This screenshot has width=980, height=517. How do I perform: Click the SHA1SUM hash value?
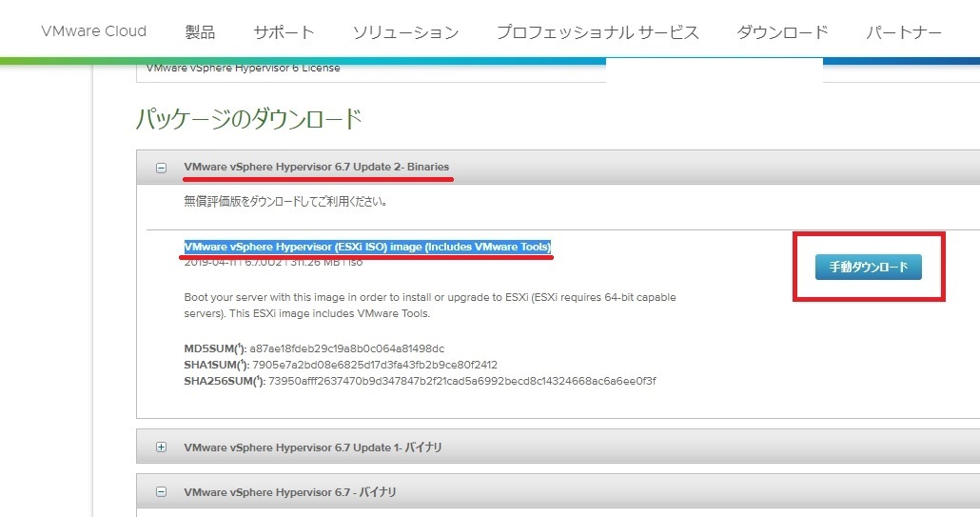(374, 365)
